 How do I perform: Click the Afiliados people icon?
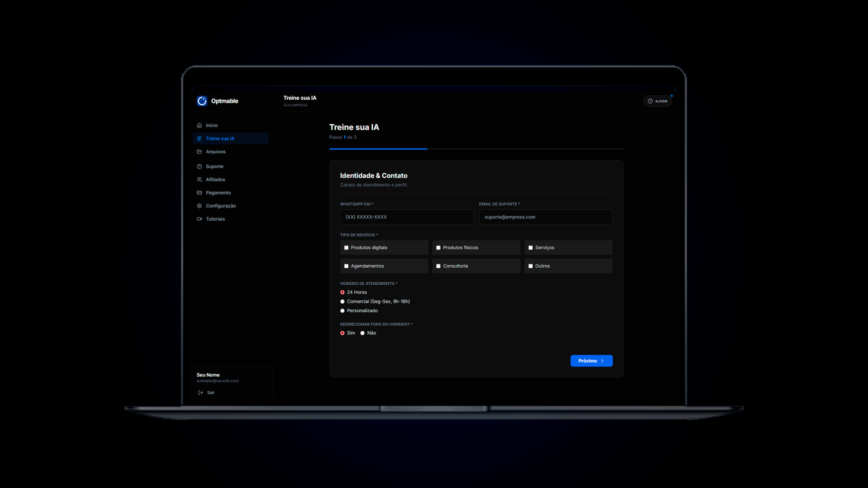tap(199, 179)
